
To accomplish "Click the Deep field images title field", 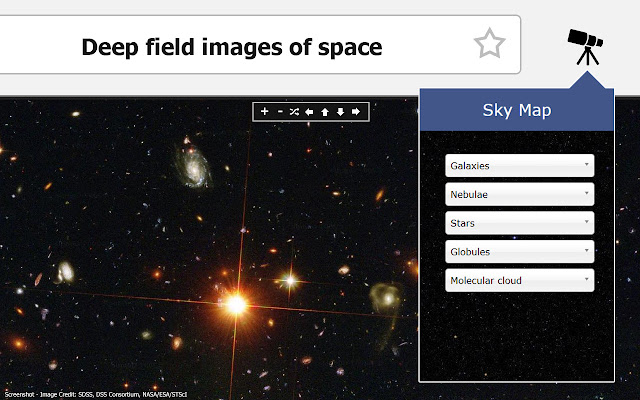I will [260, 45].
